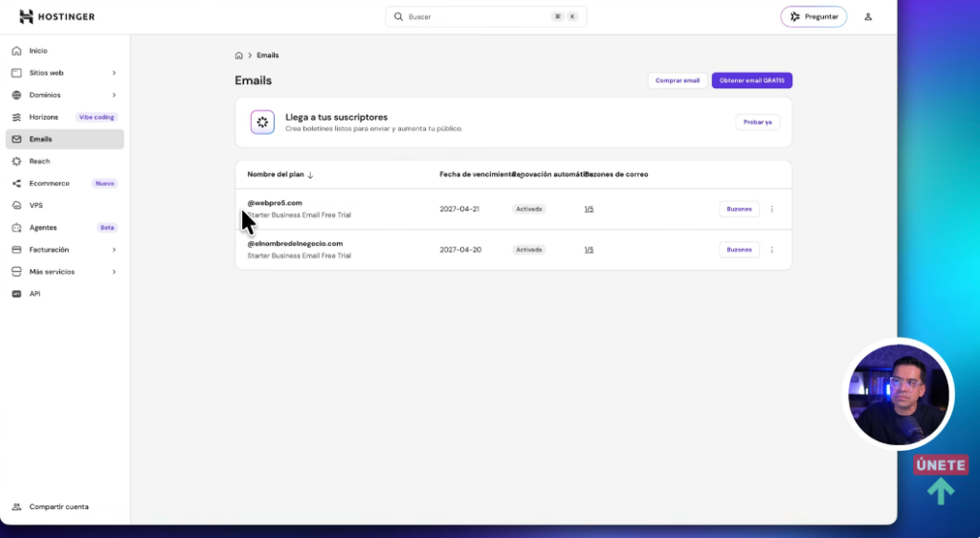The height and width of the screenshot is (538, 980).
Task: Click the Facturación card icon
Action: (17, 249)
